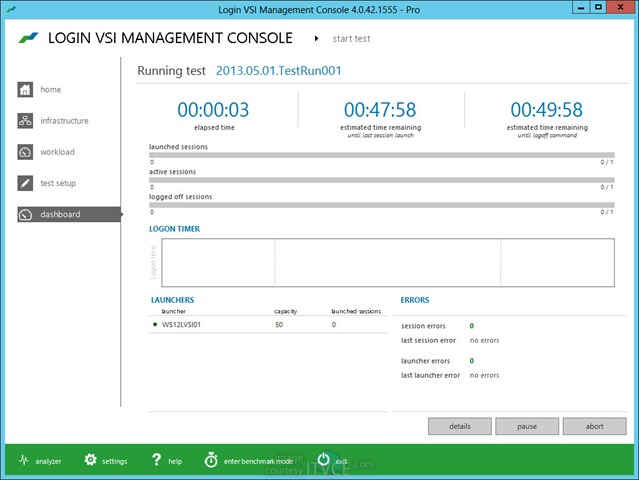Go to the workload section
Image resolution: width=639 pixels, height=480 pixels.
click(57, 152)
